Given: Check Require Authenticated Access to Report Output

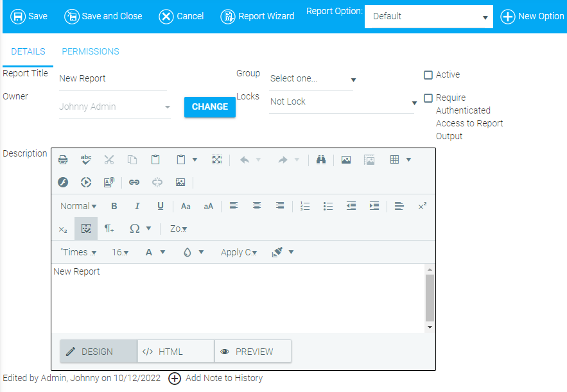Looking at the screenshot, I should pyautogui.click(x=428, y=98).
